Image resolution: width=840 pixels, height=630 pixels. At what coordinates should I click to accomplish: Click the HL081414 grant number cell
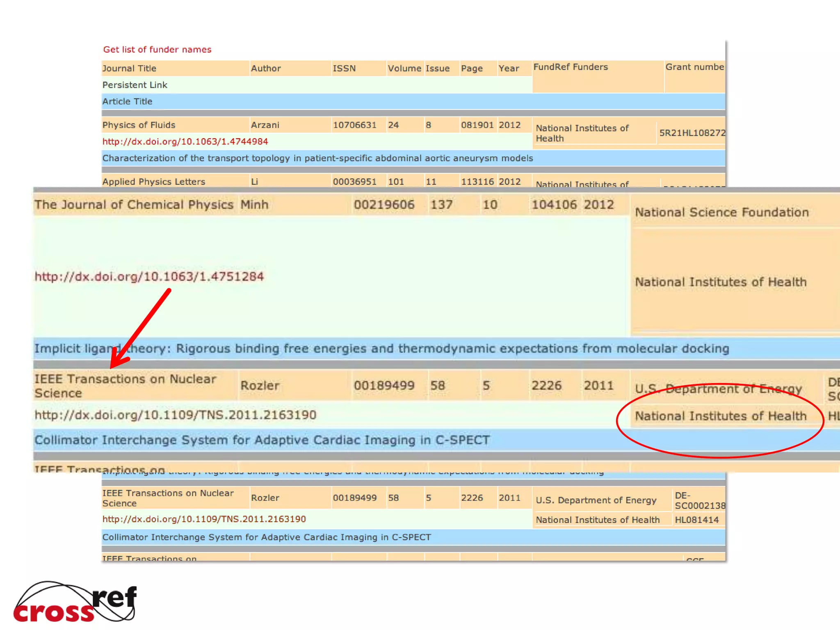696,520
